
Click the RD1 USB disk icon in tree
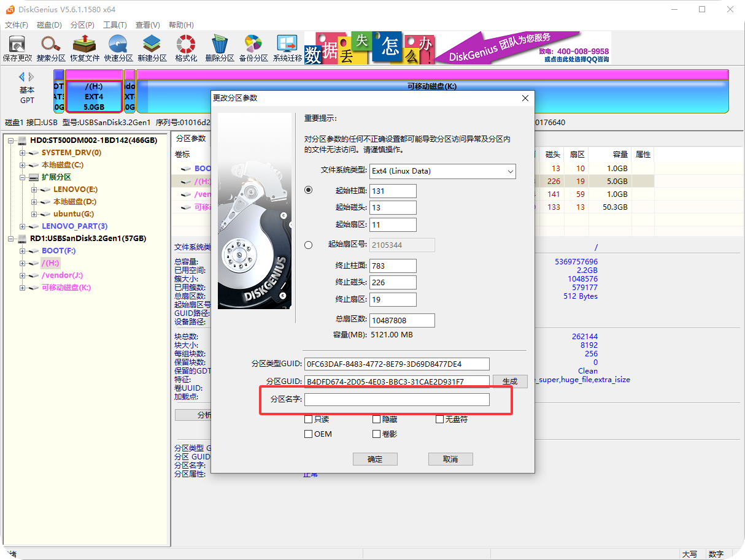23,239
